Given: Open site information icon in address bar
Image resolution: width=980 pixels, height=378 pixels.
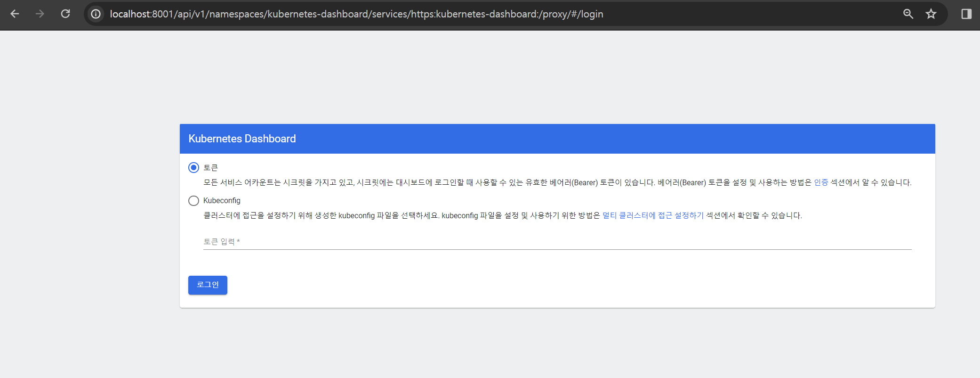Looking at the screenshot, I should click(96, 14).
